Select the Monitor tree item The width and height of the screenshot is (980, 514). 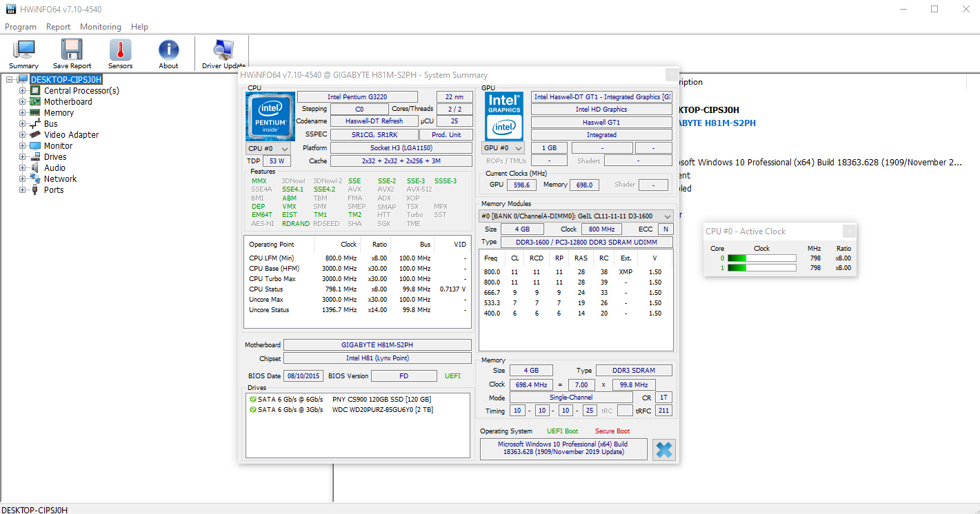click(59, 145)
